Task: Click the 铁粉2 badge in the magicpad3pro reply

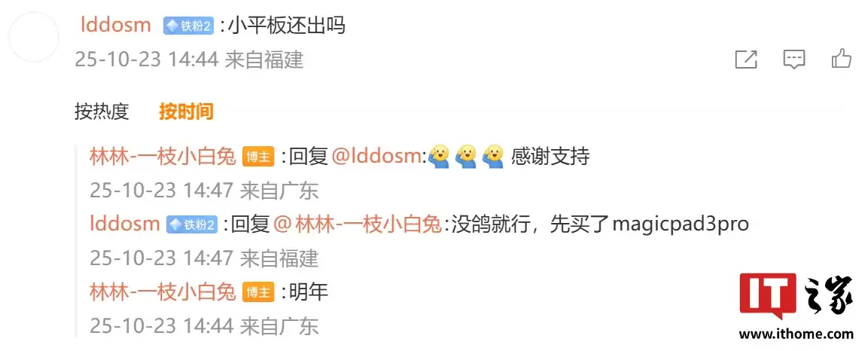Action: (191, 224)
